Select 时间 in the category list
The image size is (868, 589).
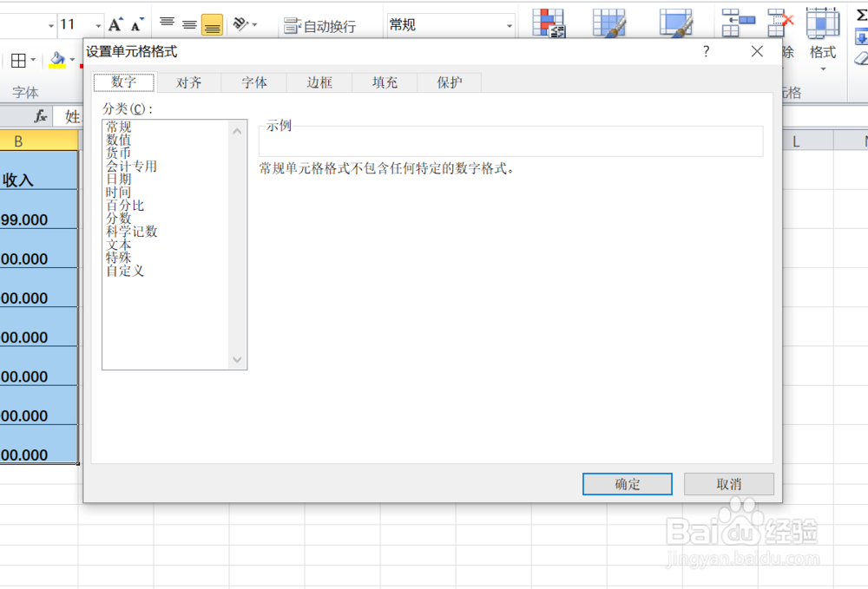[118, 192]
